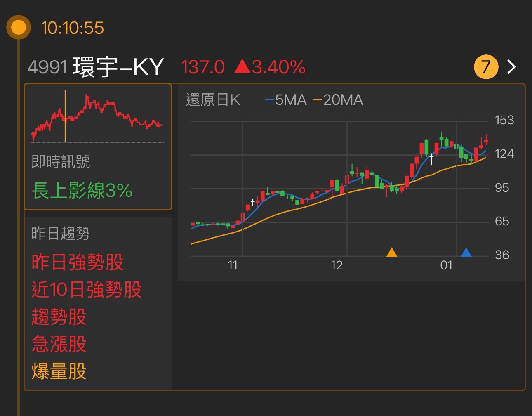Click the white cross marker on the candlestick chart
This screenshot has width=532, height=416.
coord(431,157)
